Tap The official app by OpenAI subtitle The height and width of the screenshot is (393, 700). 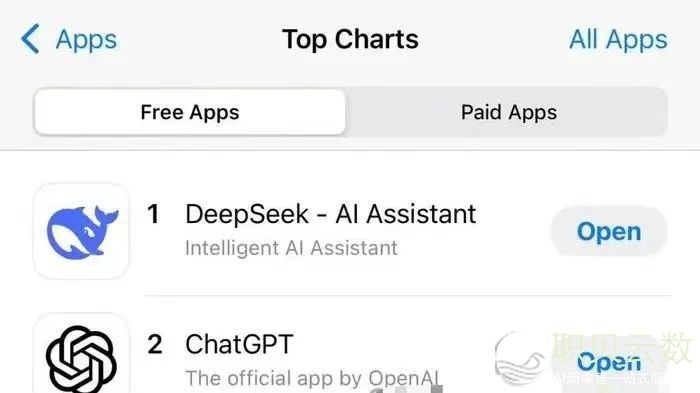point(312,379)
